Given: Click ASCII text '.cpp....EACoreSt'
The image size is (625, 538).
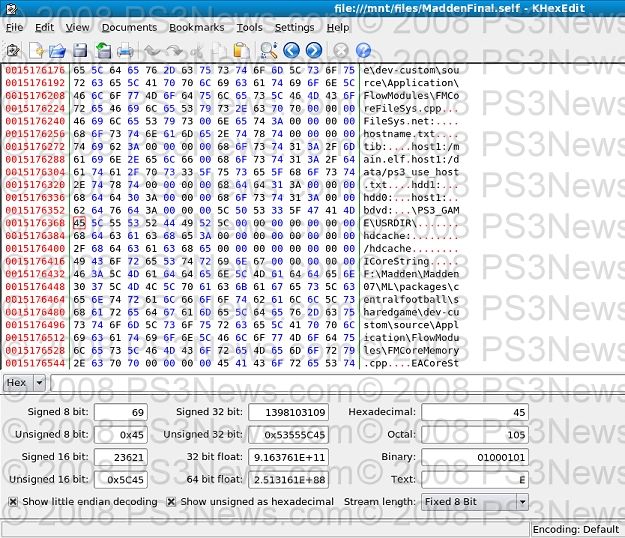Looking at the screenshot, I should (x=411, y=363).
